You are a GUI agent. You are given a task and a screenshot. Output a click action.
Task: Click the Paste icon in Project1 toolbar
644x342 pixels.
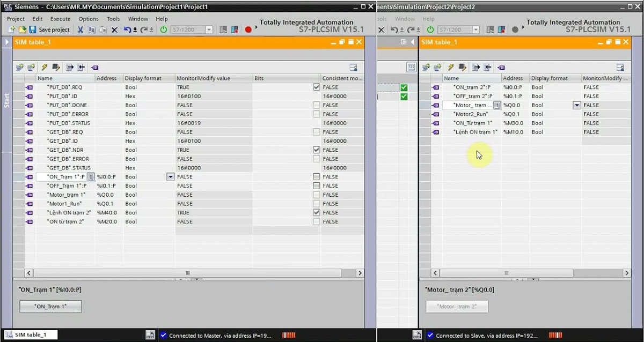[103, 29]
